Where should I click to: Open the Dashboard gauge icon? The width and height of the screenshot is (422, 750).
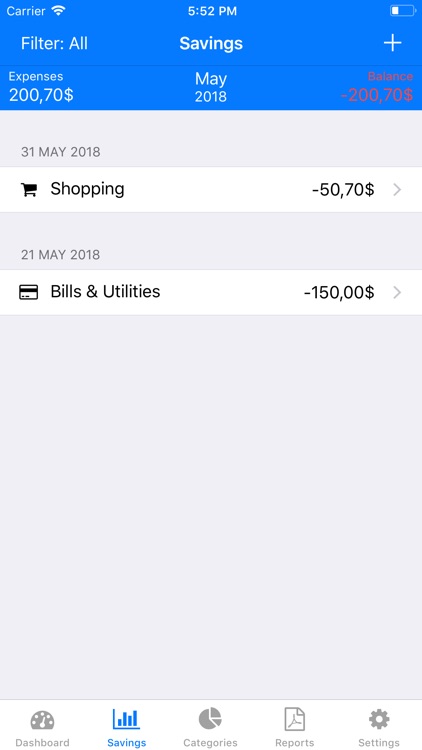click(x=42, y=720)
